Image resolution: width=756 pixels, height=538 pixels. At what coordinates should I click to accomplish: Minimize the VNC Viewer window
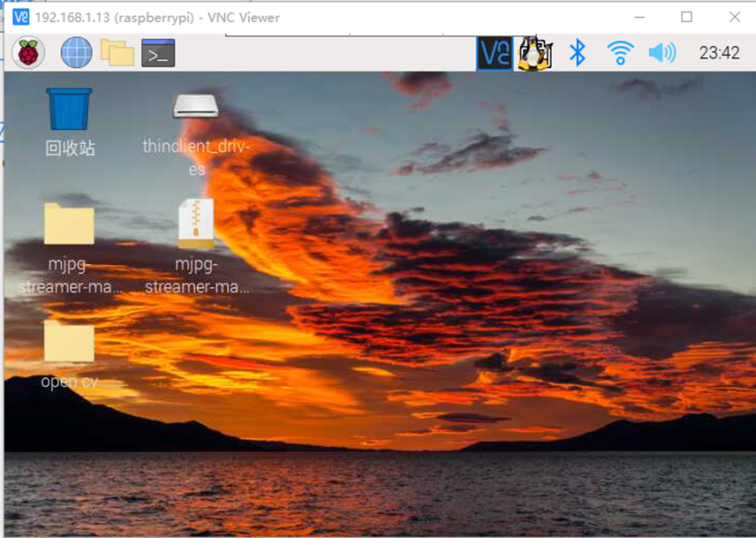(x=639, y=18)
